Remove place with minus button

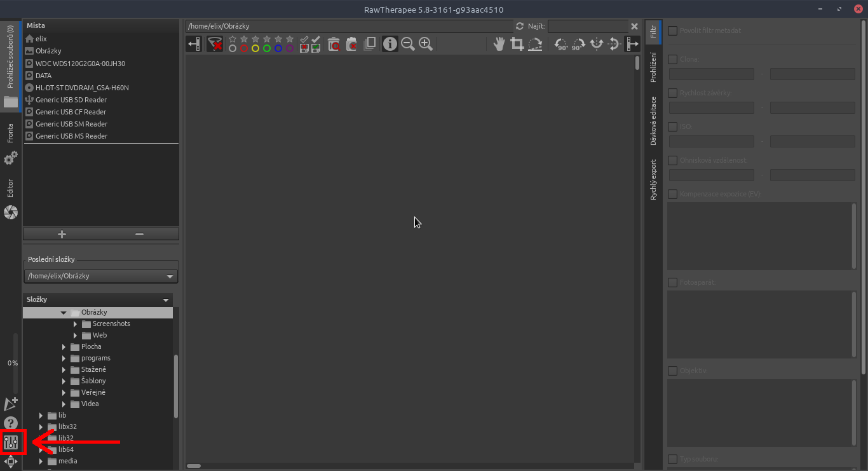click(140, 235)
